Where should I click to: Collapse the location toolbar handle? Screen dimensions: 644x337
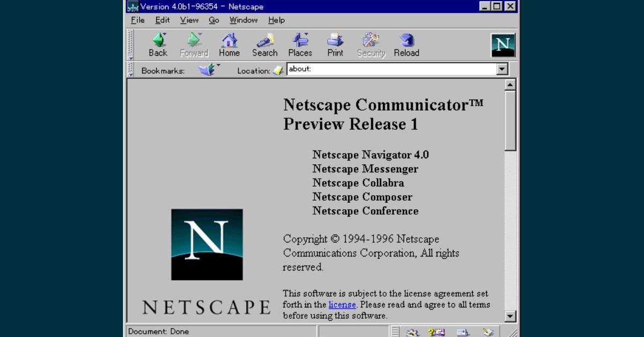(x=130, y=70)
